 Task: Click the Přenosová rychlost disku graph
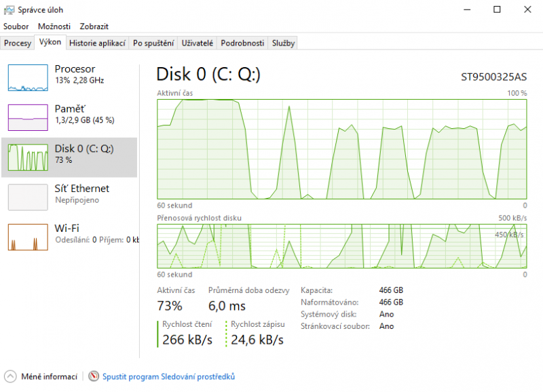tap(341, 246)
